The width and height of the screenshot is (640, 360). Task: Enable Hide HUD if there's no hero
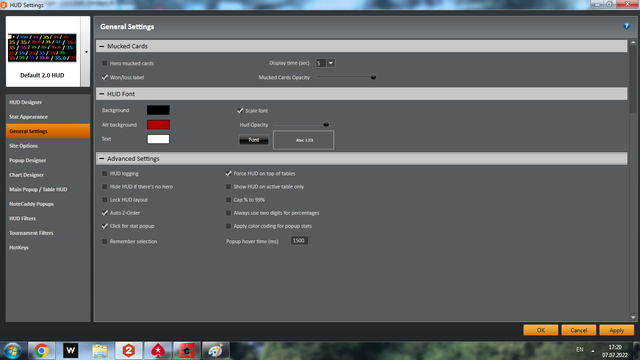pos(105,187)
